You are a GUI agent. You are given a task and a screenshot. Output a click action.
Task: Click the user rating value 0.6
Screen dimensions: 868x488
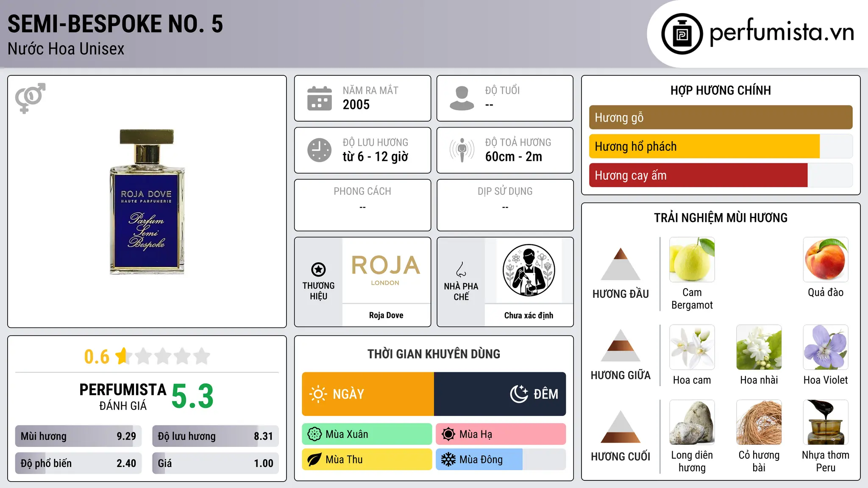97,357
